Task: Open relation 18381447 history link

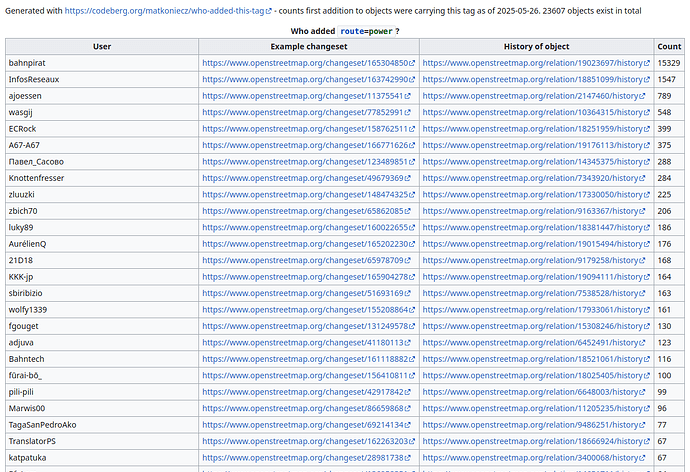Action: pyautogui.click(x=536, y=227)
